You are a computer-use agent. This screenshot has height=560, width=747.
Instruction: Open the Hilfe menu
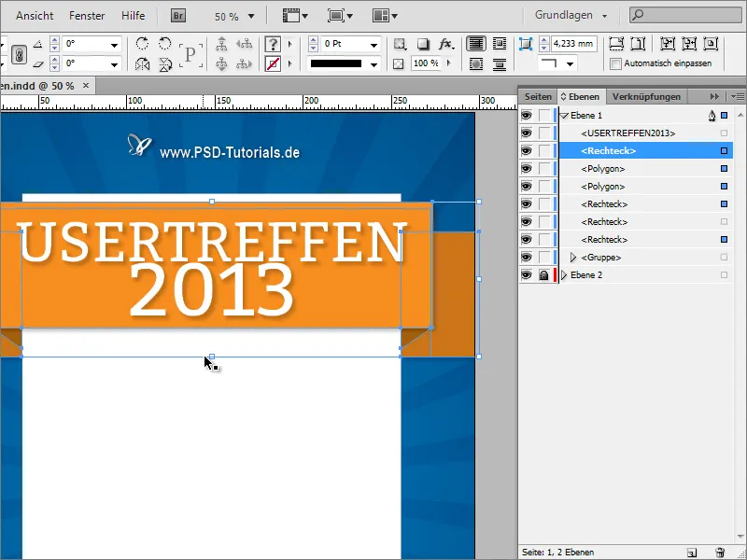pyautogui.click(x=133, y=16)
